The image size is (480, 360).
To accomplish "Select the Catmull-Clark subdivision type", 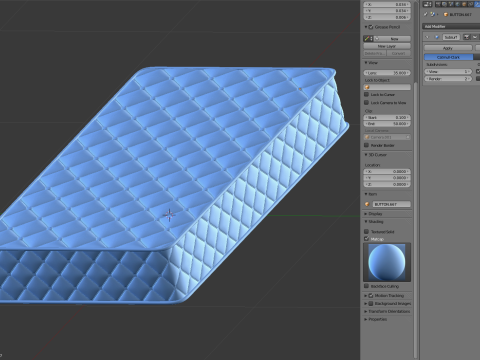I will pyautogui.click(x=448, y=57).
